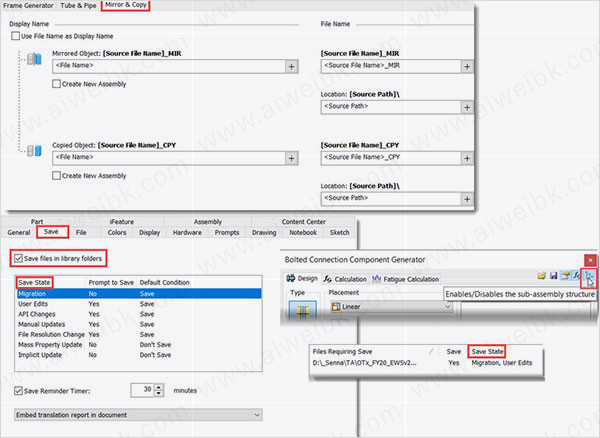Click the fx icon in Bolted Connection toolbar
This screenshot has height=438, width=600.
[576, 275]
